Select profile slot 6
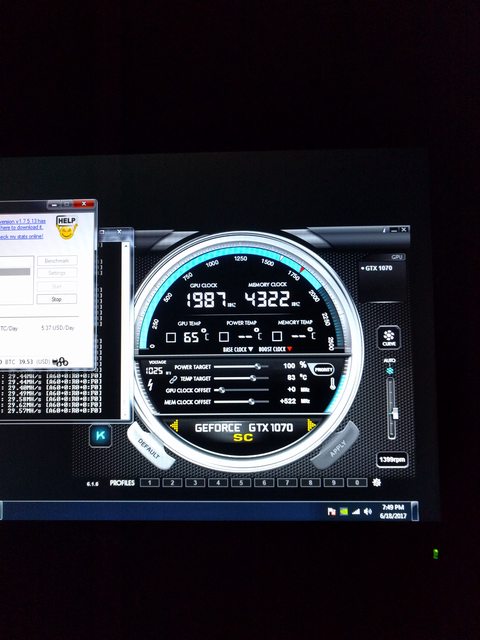The height and width of the screenshot is (640, 480). click(264, 483)
